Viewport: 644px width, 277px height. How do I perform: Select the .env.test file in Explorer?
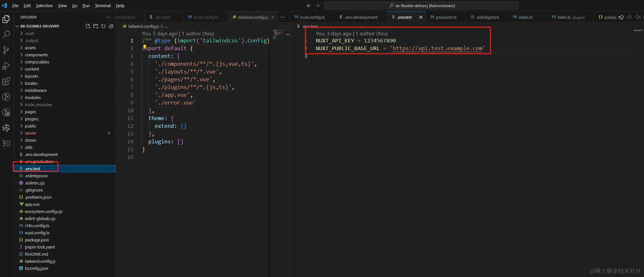65,169
